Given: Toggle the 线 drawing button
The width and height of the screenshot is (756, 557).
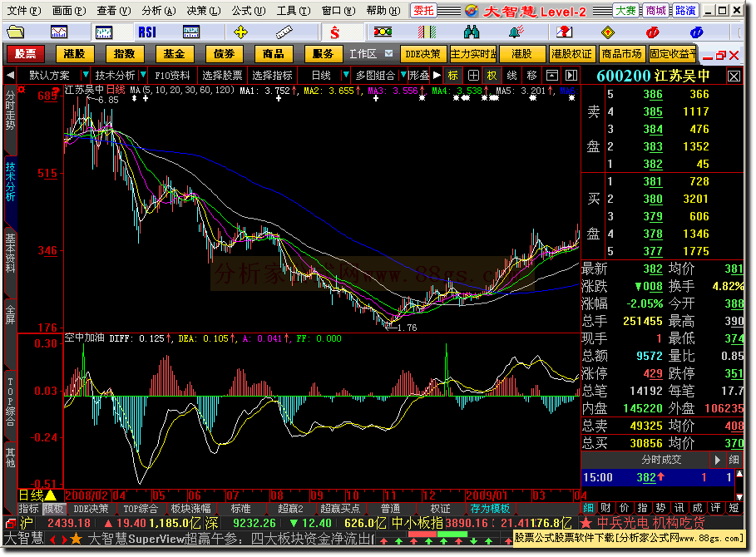Looking at the screenshot, I should click(511, 75).
